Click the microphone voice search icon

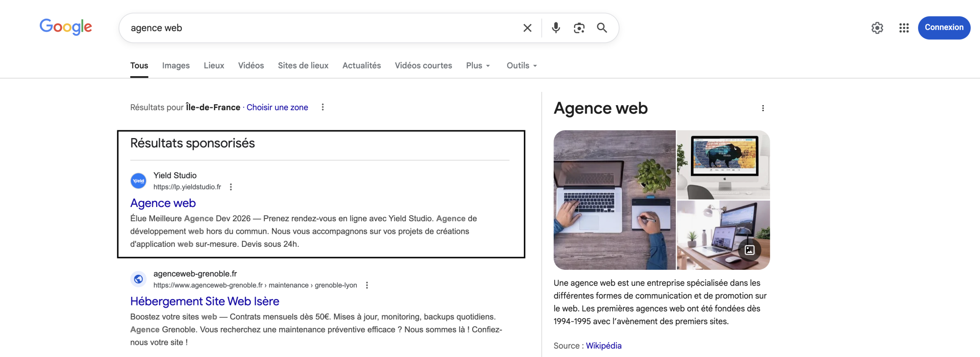point(556,28)
